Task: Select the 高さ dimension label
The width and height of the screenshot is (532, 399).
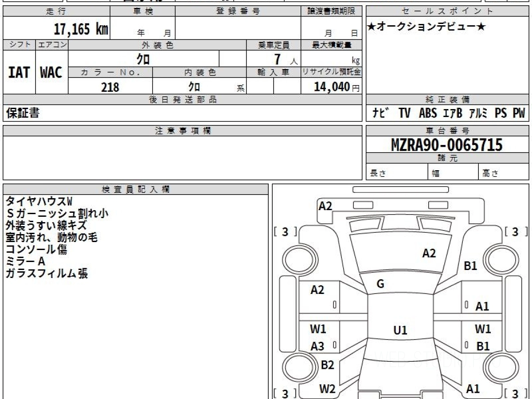Action: [491, 174]
